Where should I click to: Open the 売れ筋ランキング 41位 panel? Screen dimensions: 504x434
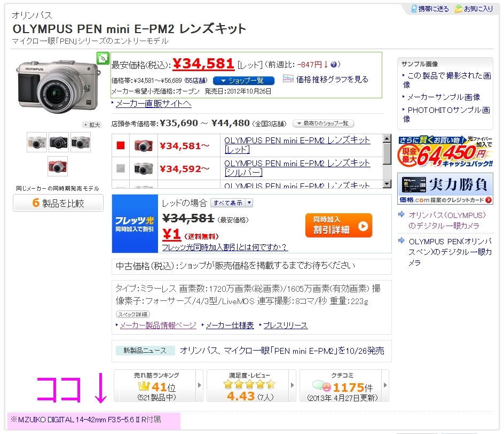coord(159,385)
